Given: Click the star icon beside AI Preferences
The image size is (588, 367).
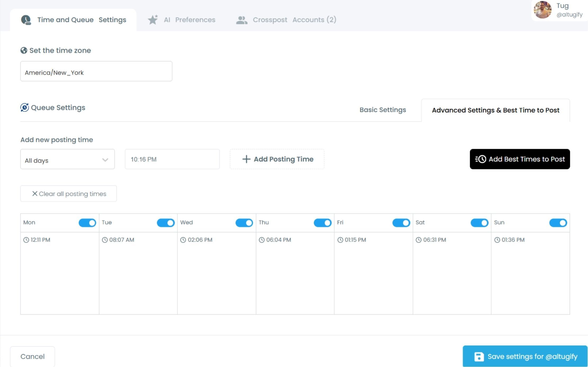Looking at the screenshot, I should click(153, 19).
